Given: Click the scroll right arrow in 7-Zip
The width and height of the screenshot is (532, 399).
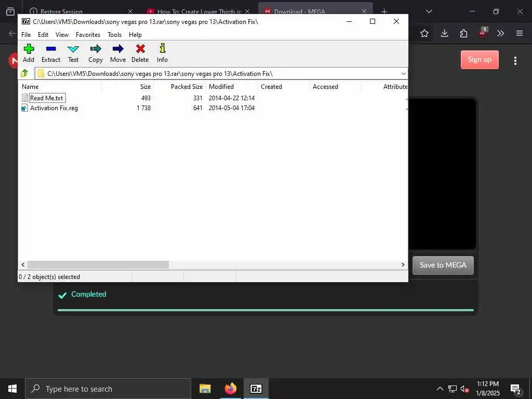Looking at the screenshot, I should [x=403, y=264].
